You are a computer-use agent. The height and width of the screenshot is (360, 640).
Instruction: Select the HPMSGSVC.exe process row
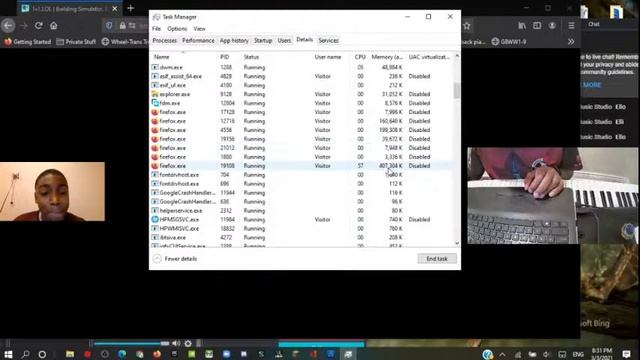(302, 220)
